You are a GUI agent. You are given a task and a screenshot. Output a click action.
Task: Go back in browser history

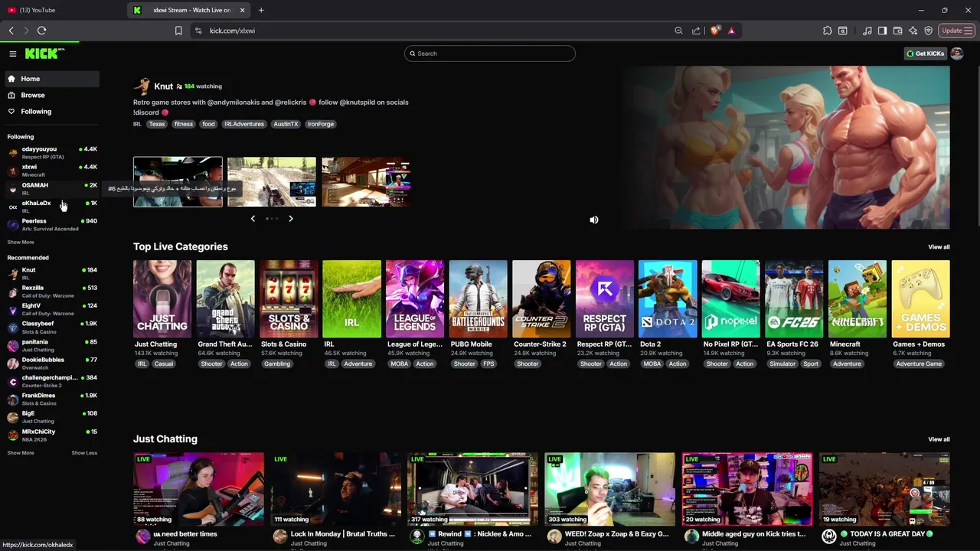coord(11,31)
